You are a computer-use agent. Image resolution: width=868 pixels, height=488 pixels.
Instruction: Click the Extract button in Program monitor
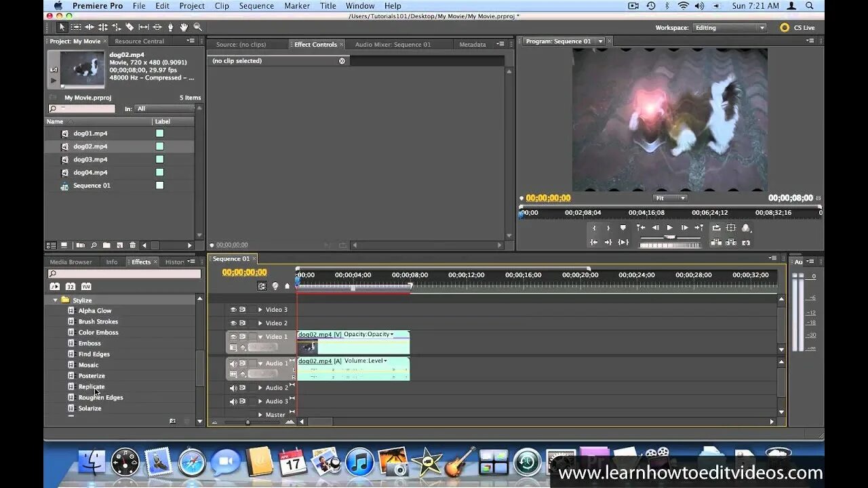pos(731,242)
